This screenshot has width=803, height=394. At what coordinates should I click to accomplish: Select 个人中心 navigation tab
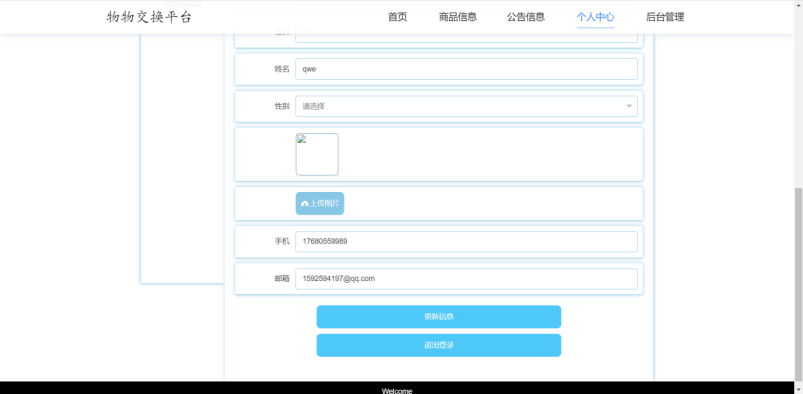pyautogui.click(x=595, y=17)
